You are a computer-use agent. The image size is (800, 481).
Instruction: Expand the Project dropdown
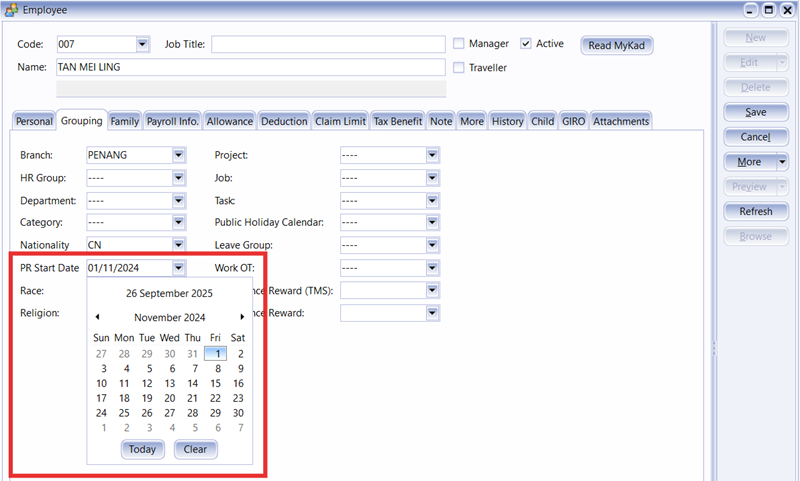432,156
